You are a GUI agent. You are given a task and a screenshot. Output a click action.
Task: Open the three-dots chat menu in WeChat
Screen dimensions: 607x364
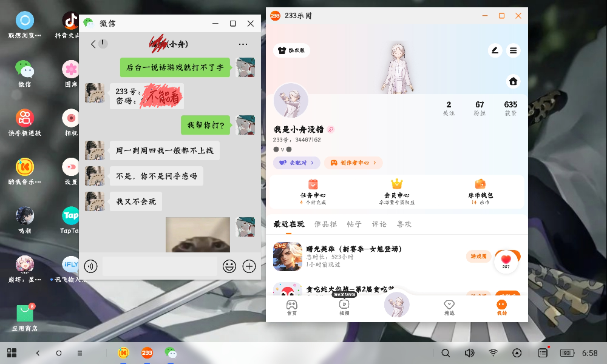click(243, 44)
